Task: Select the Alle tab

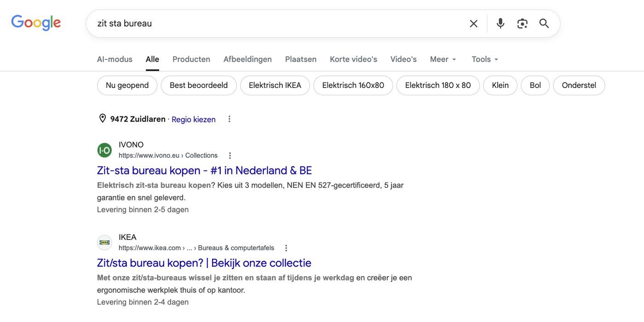Action: [152, 59]
